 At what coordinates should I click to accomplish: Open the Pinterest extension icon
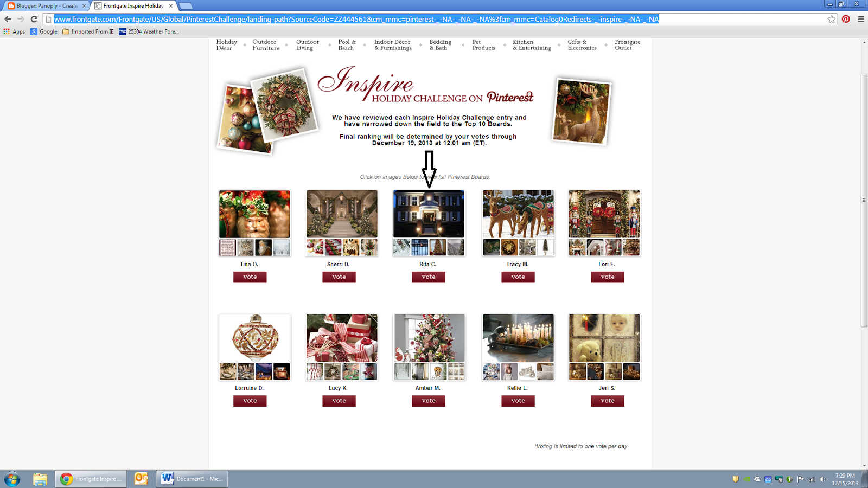pyautogui.click(x=846, y=19)
